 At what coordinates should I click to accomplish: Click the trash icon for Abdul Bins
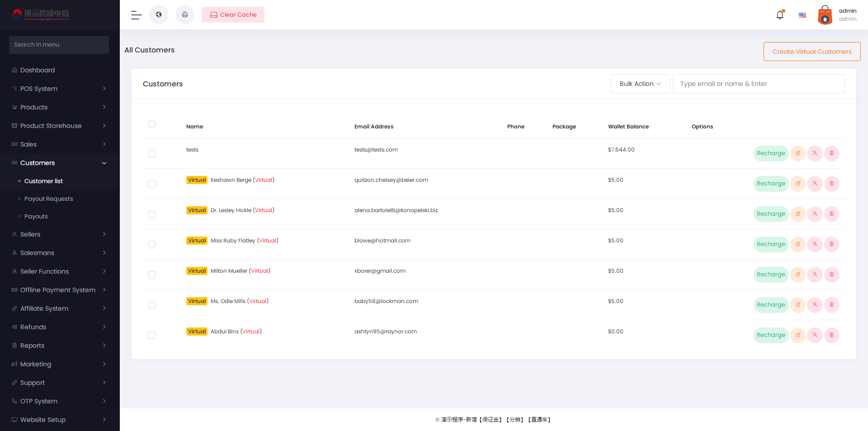831,335
